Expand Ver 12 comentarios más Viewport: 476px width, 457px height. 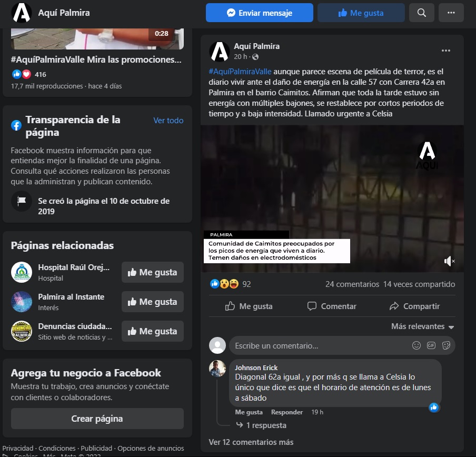pyautogui.click(x=251, y=442)
